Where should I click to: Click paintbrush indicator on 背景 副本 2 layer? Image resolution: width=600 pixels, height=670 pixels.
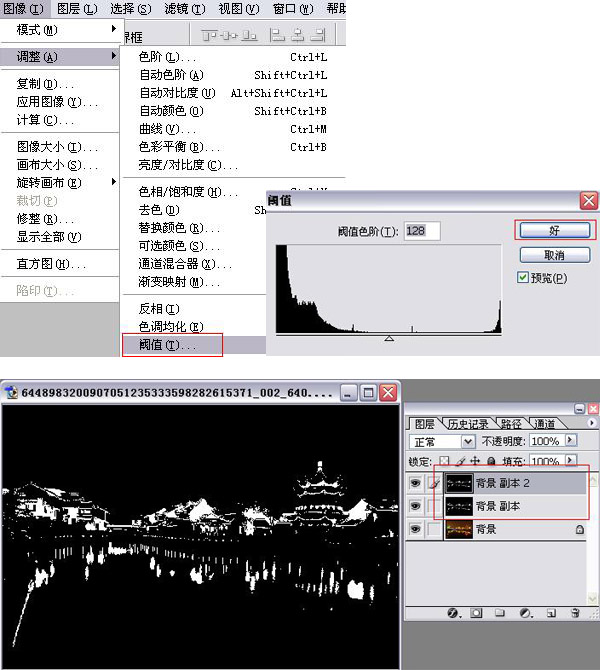coord(434,483)
